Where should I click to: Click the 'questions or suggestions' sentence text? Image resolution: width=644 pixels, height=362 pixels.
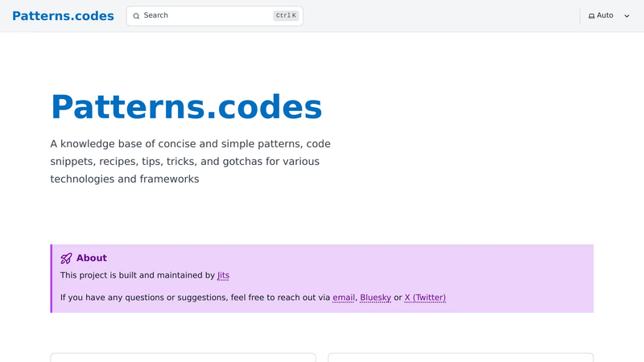coord(253,298)
